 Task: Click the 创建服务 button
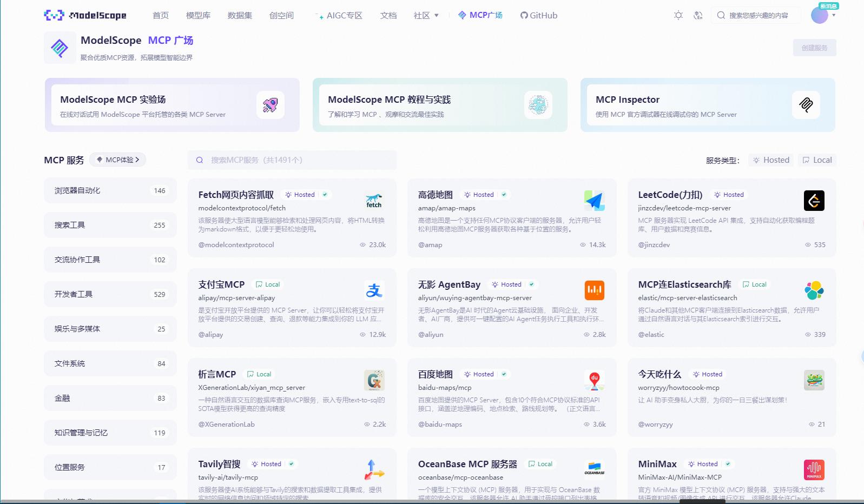[x=815, y=48]
